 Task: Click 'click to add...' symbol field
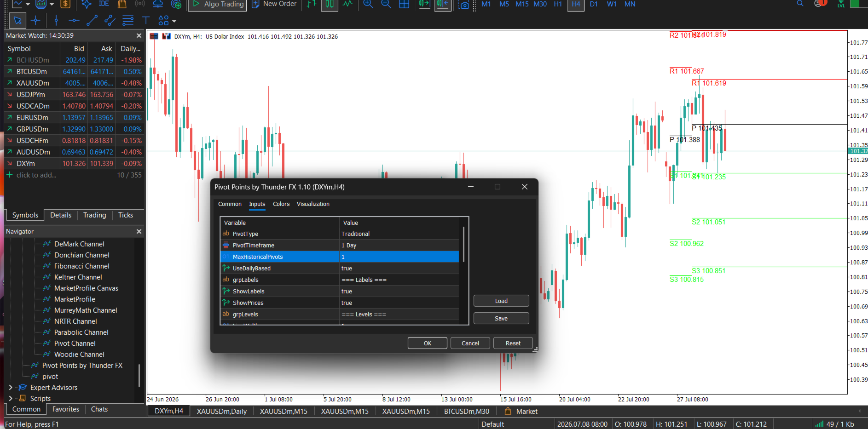36,175
